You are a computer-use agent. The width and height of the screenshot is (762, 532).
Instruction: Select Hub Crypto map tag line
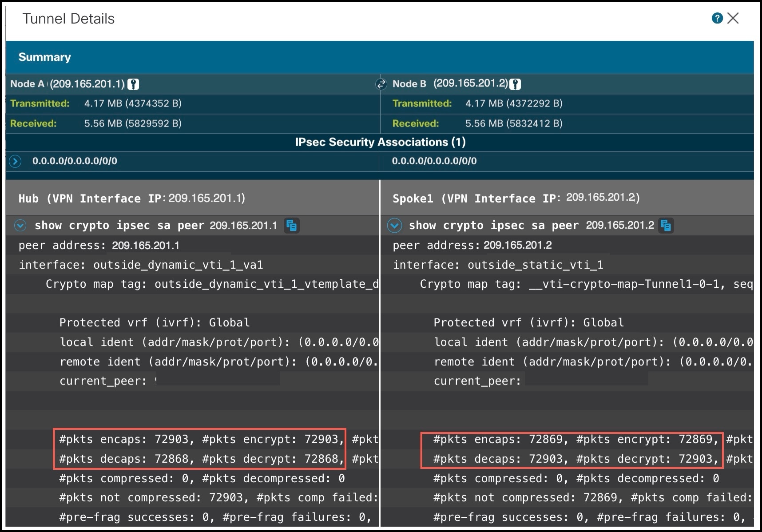coord(212,284)
